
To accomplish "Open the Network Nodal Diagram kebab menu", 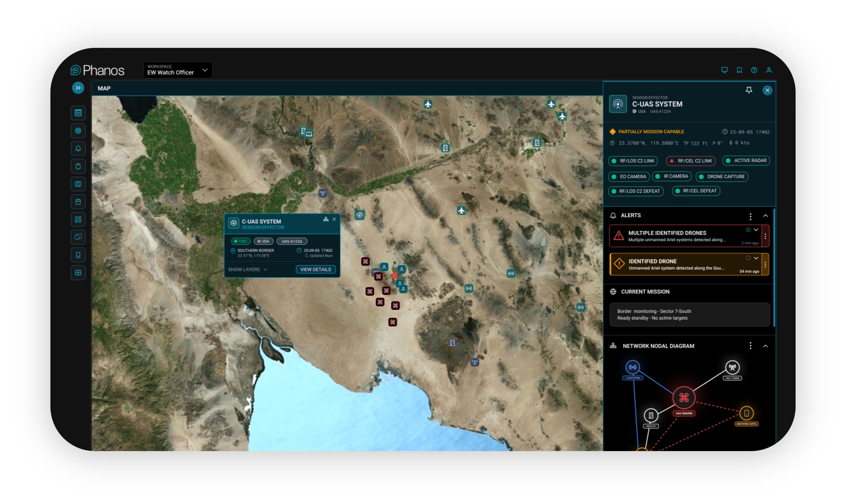I will 750,346.
